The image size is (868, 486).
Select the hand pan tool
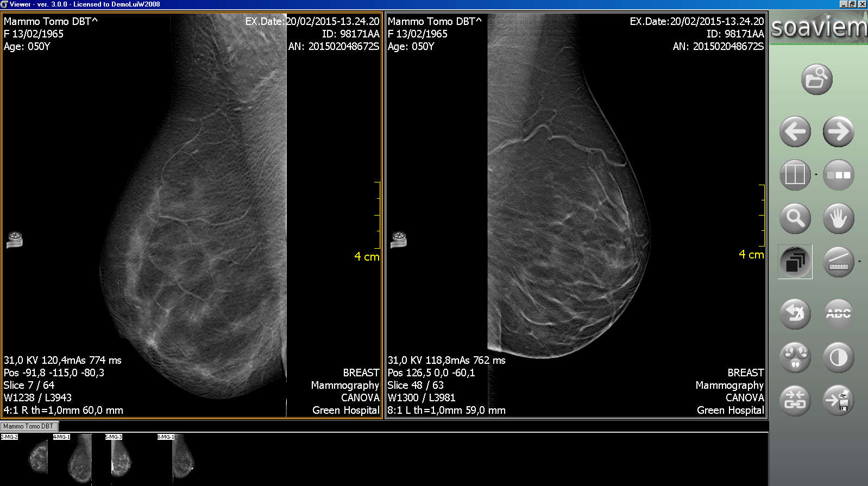838,218
